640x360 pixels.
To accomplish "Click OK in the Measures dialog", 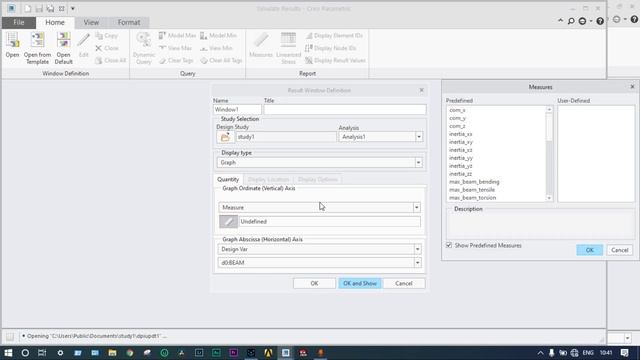I will click(x=589, y=250).
